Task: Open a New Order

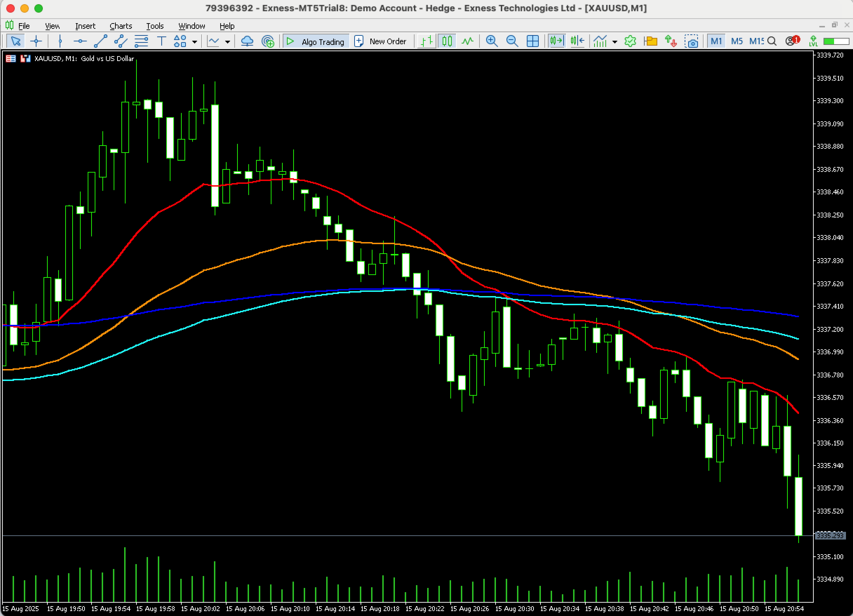Action: point(380,41)
